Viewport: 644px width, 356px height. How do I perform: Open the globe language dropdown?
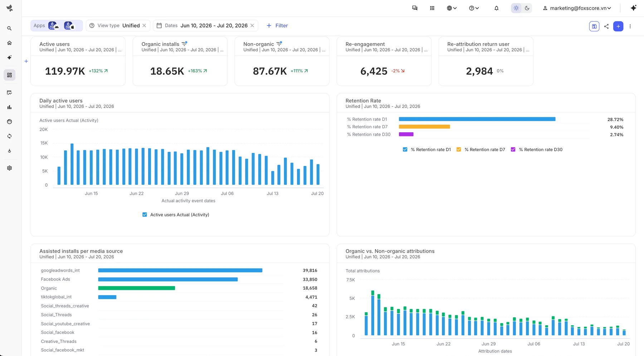coord(452,8)
